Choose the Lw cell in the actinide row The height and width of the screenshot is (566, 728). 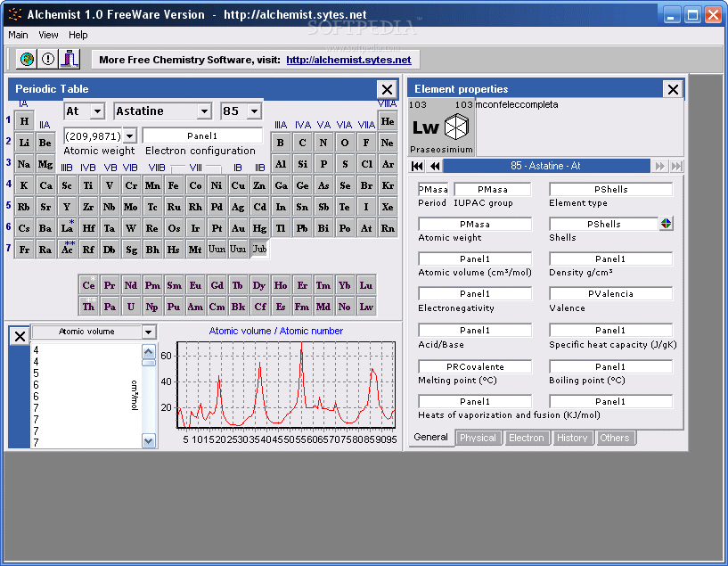coord(366,307)
